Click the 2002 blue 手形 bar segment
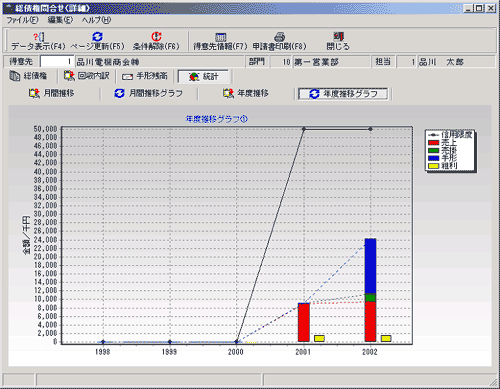This screenshot has height=389, width=500. pyautogui.click(x=370, y=266)
